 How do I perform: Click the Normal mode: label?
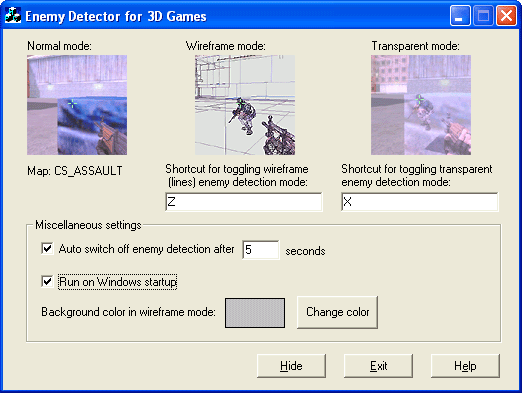click(x=59, y=46)
